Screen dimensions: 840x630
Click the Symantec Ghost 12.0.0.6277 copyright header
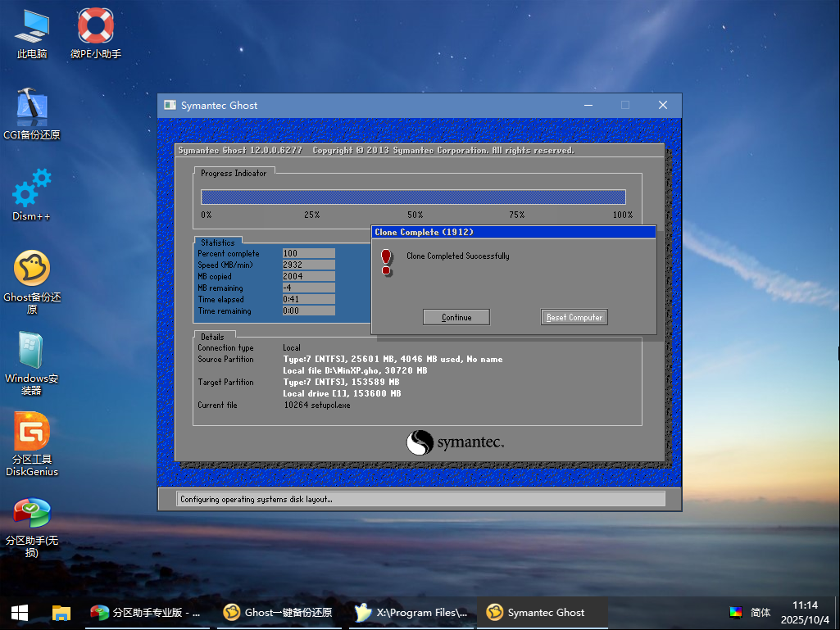coord(376,151)
